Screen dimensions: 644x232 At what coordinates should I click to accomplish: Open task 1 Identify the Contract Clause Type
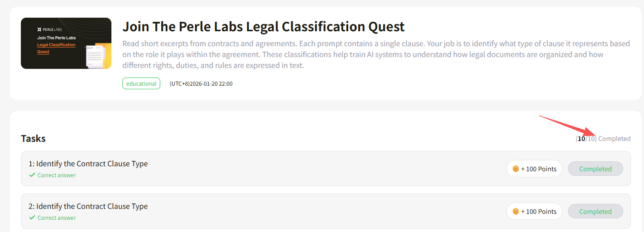[x=88, y=164]
